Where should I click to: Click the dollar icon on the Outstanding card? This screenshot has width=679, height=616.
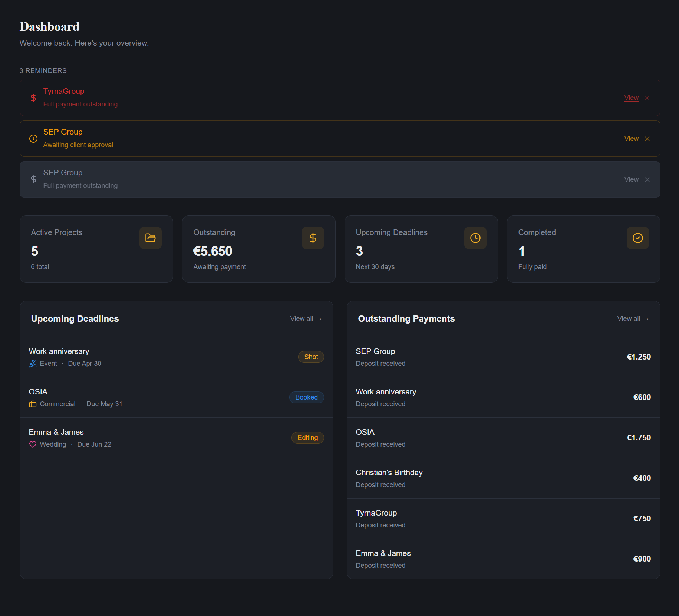[x=313, y=238]
